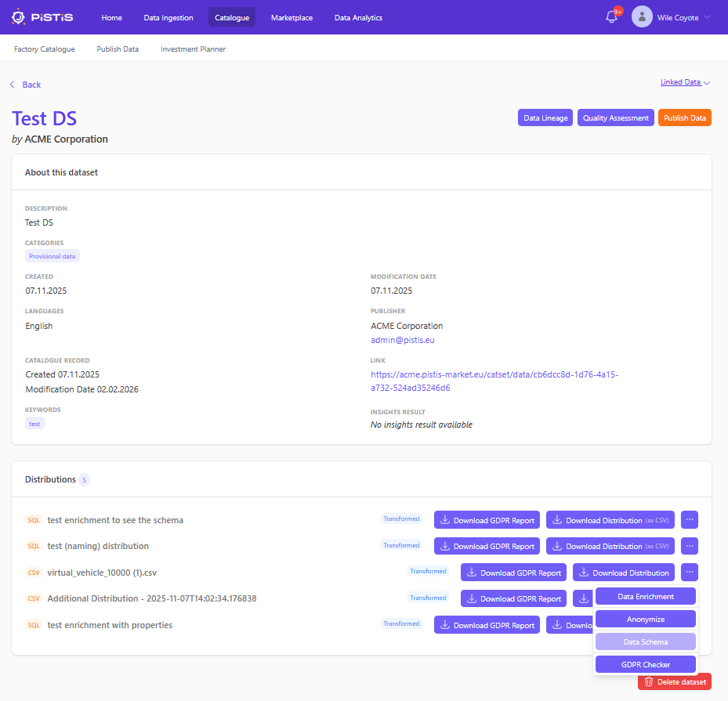This screenshot has height=701, width=728.
Task: Download Distribution as CSV for 'test enrichment to see the schema'
Action: click(610, 520)
